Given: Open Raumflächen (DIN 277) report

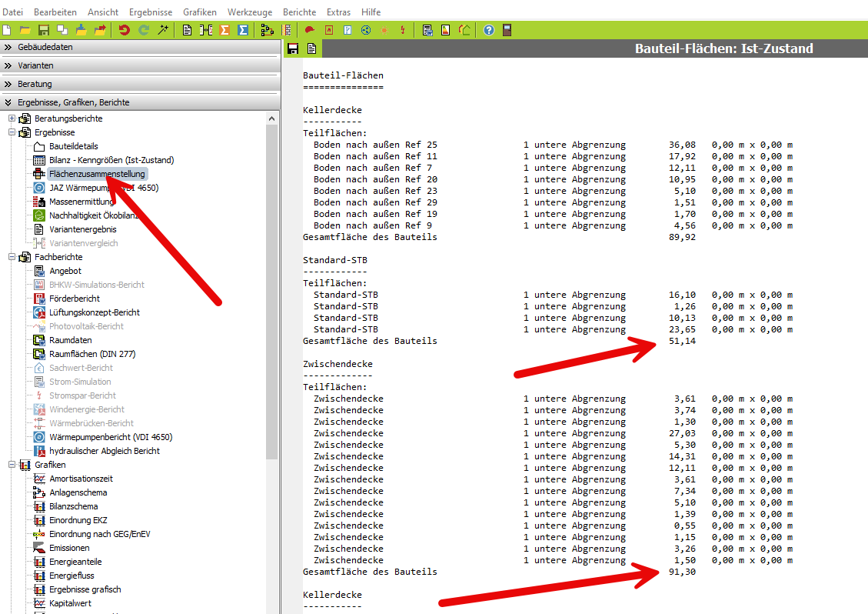Looking at the screenshot, I should coord(92,354).
